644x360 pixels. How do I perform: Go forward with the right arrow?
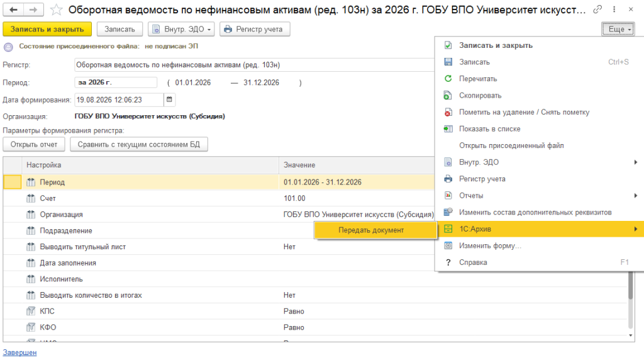(34, 9)
